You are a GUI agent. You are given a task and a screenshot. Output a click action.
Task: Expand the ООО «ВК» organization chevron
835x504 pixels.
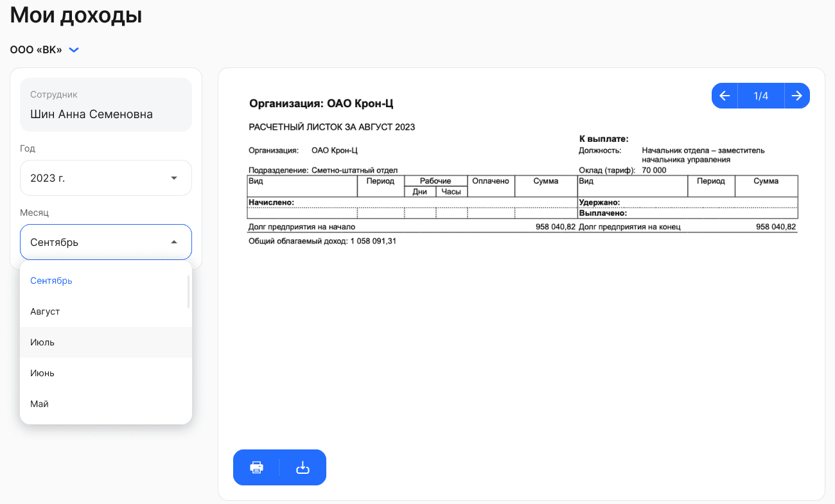click(x=74, y=49)
